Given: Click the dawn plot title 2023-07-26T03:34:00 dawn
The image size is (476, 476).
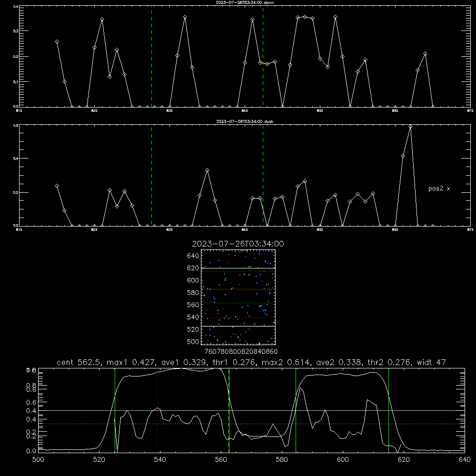Looking at the screenshot, I should (x=245, y=2).
